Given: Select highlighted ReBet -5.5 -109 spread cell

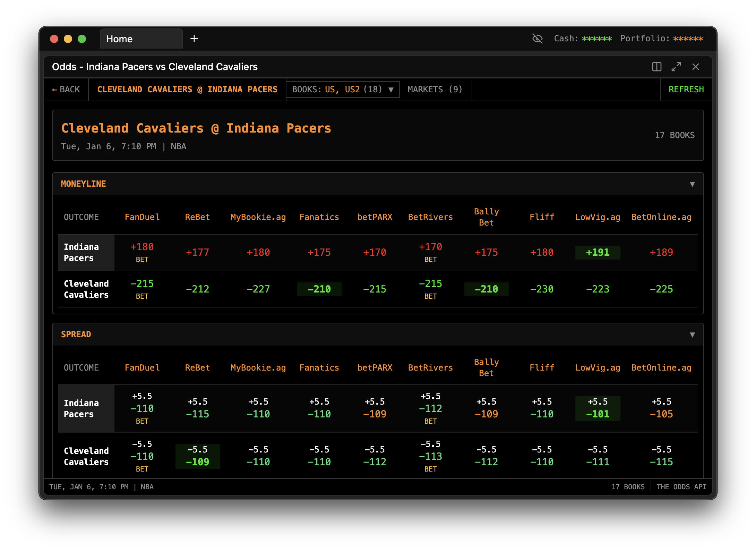Looking at the screenshot, I should (x=197, y=456).
